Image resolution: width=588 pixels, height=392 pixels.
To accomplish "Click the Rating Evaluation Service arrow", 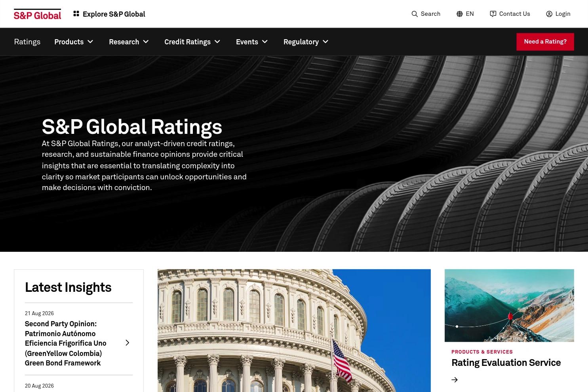I will pyautogui.click(x=455, y=380).
